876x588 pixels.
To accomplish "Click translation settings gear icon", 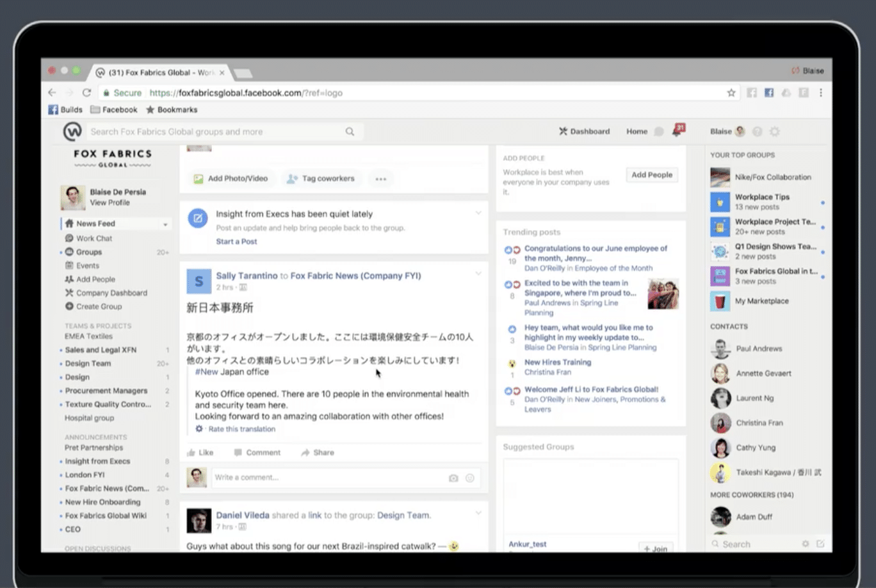I will tap(199, 429).
